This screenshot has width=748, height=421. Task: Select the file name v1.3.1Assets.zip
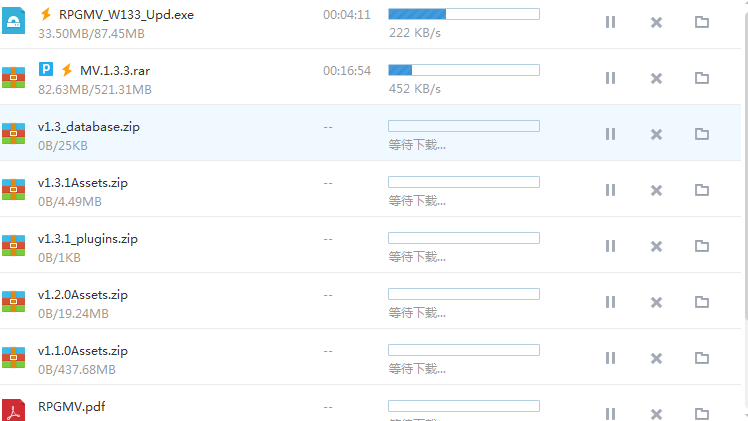83,183
